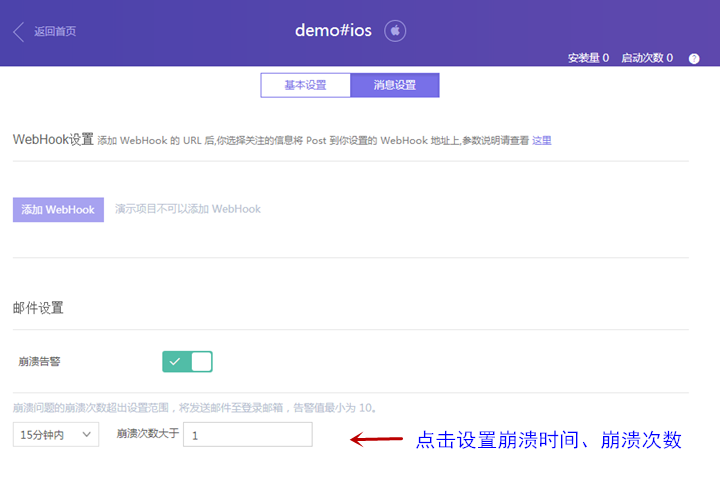
Task: Click the WebHook设置 heading
Action: pyautogui.click(x=53, y=139)
